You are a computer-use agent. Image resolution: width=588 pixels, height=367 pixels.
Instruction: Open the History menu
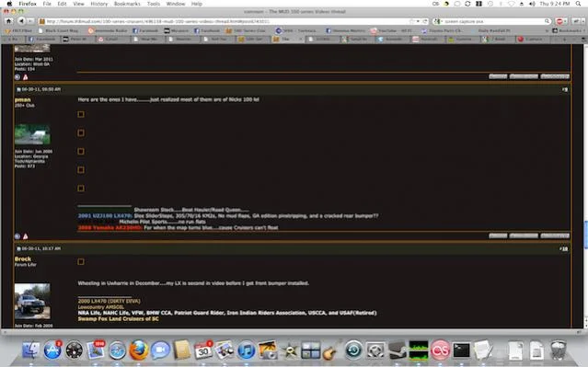click(x=99, y=4)
